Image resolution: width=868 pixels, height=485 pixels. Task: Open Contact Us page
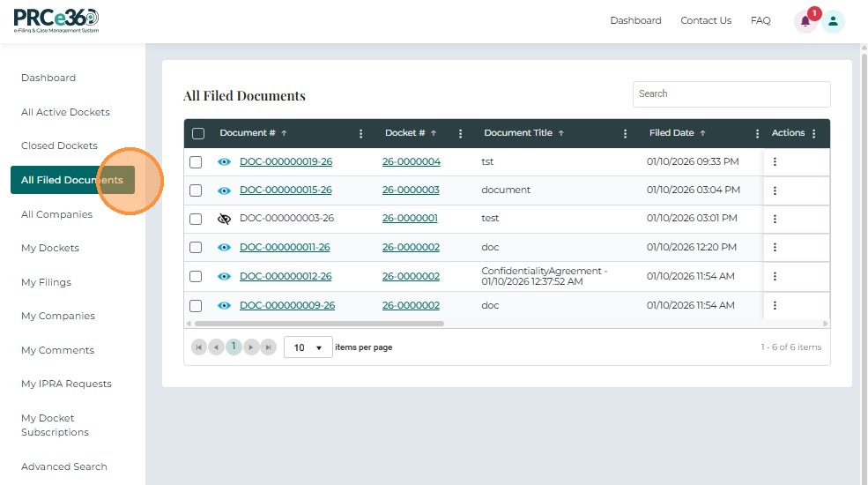706,20
